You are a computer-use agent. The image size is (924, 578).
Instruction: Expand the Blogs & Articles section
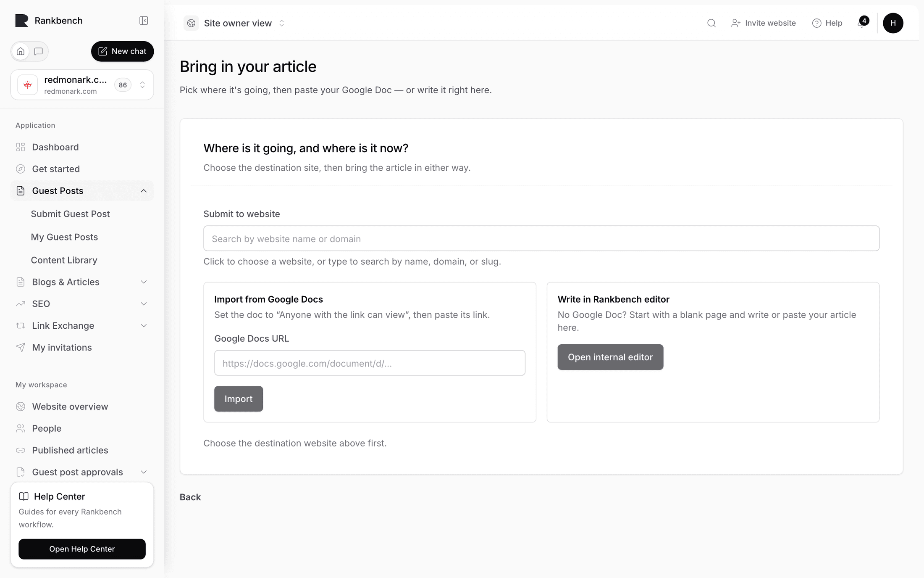point(82,282)
